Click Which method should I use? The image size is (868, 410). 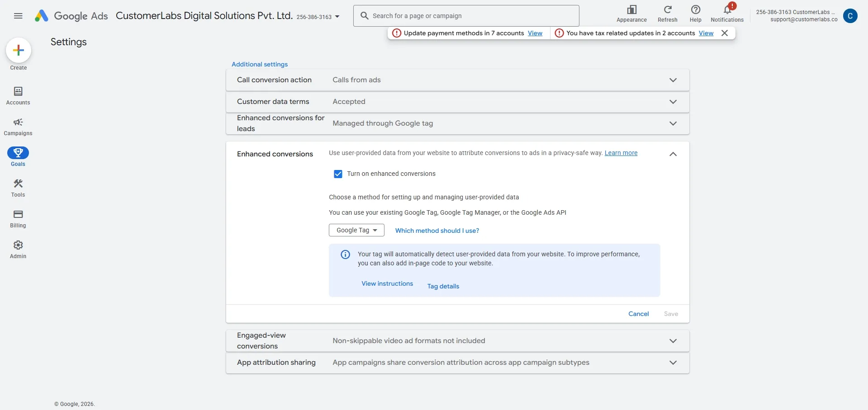click(437, 231)
